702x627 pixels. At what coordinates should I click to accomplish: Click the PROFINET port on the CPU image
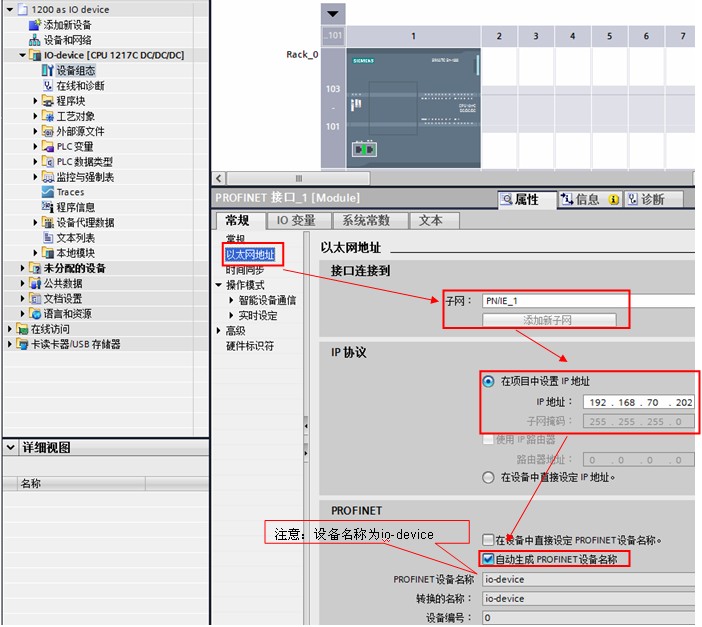click(x=364, y=149)
